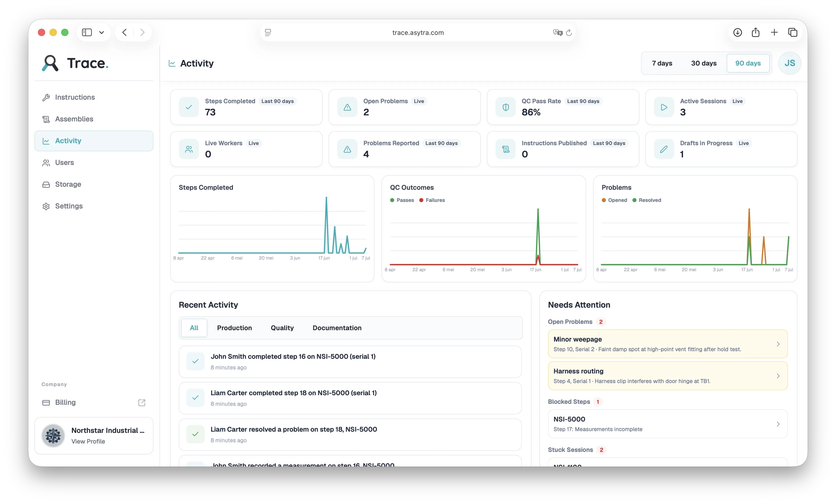
Task: Switch to the Quality activity tab
Action: click(x=282, y=328)
